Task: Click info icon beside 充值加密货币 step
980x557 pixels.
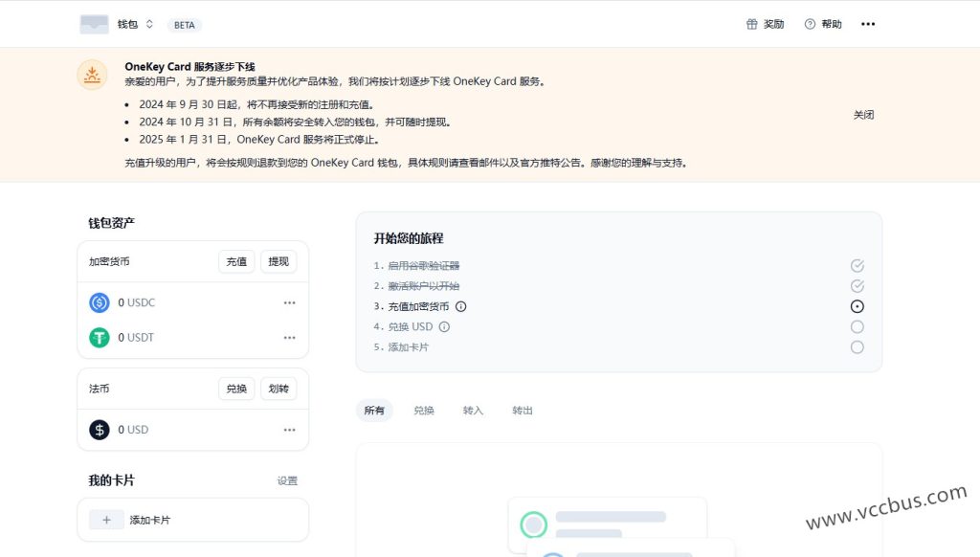Action: [460, 306]
